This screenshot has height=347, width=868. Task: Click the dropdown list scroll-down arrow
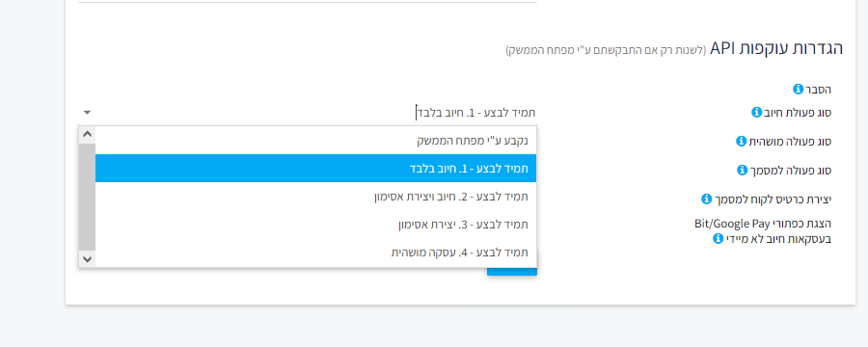pyautogui.click(x=87, y=258)
